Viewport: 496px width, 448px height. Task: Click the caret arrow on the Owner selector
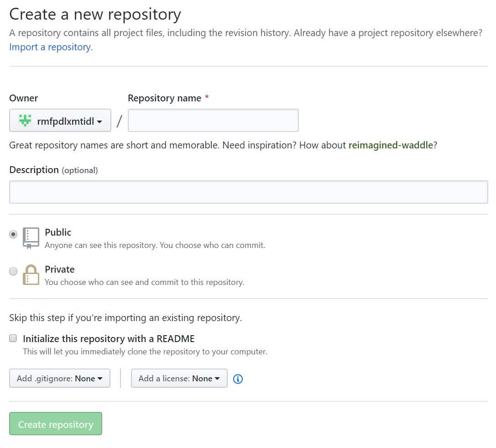tap(101, 121)
